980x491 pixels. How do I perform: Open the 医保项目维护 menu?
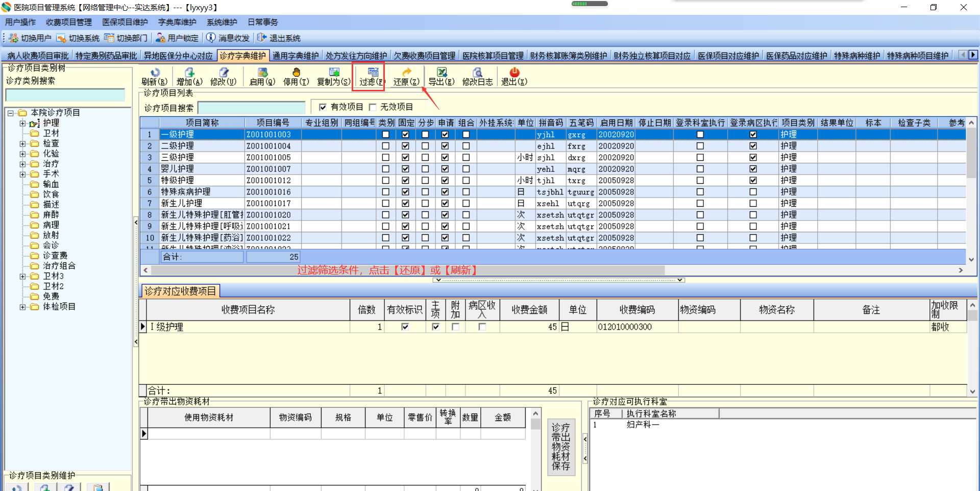[125, 22]
